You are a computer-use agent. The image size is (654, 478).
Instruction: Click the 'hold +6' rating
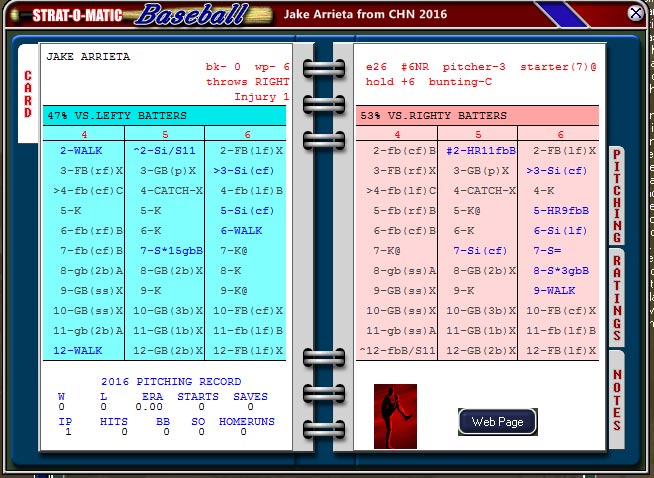(x=390, y=82)
